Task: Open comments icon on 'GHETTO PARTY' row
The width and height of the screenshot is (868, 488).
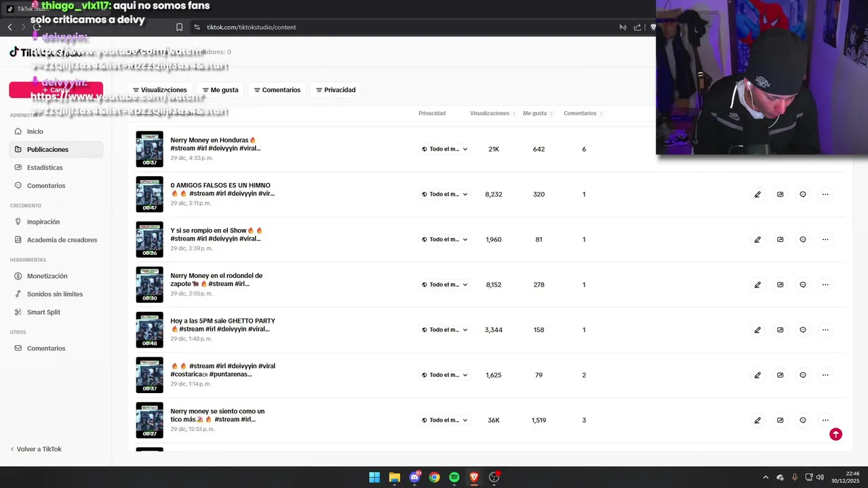Action: [x=803, y=330]
